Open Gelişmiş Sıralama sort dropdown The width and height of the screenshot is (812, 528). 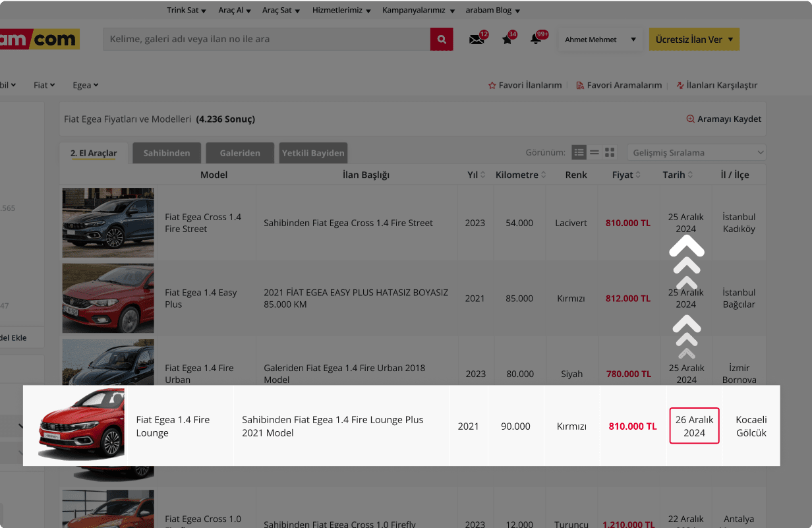pyautogui.click(x=697, y=152)
